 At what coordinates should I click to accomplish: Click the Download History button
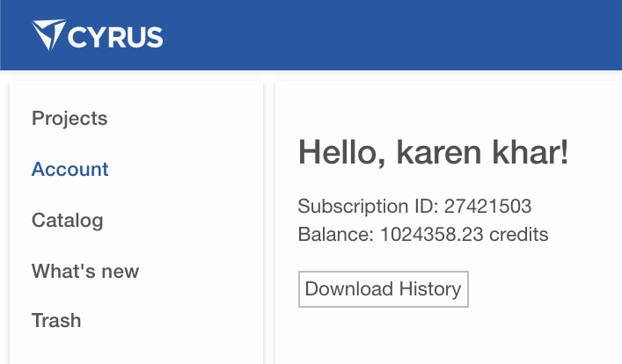pos(384,289)
